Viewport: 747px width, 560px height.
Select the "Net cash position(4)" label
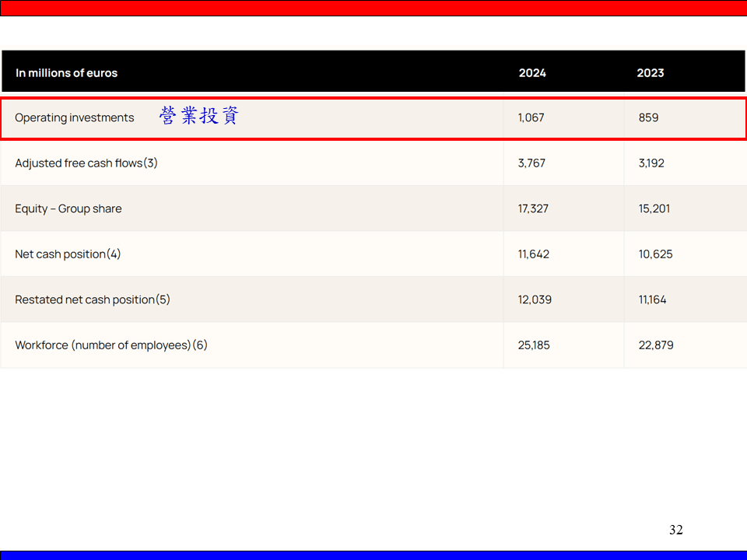pos(68,254)
